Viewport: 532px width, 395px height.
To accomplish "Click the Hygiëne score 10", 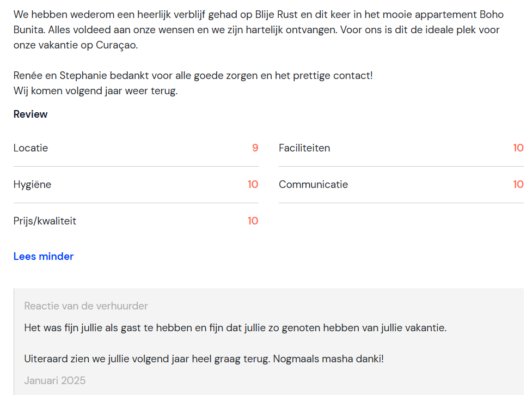I will [x=253, y=184].
